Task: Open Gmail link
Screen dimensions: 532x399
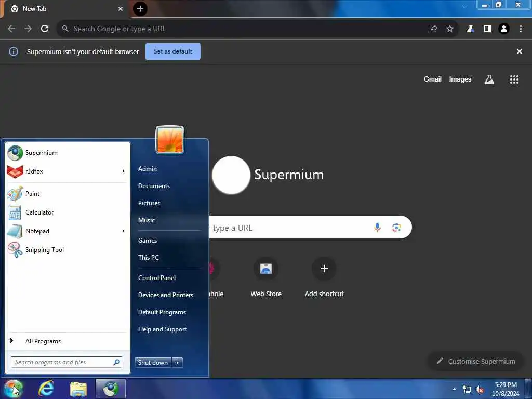Action: pos(433,79)
